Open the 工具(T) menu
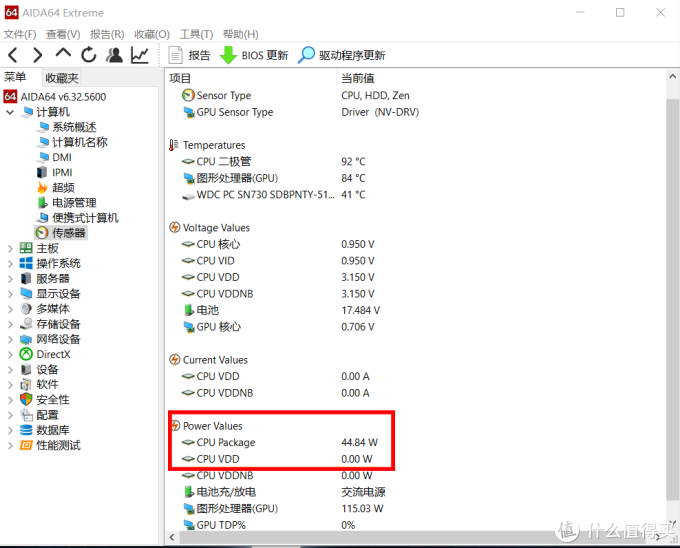 pos(195,34)
